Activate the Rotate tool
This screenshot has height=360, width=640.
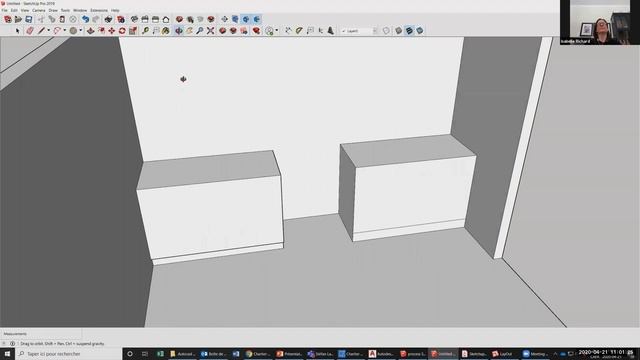point(122,31)
